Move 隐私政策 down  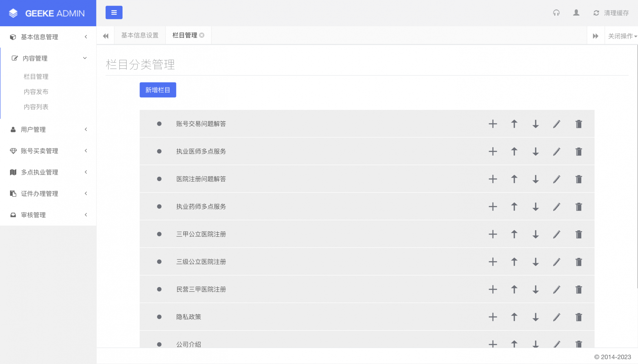[x=536, y=317]
